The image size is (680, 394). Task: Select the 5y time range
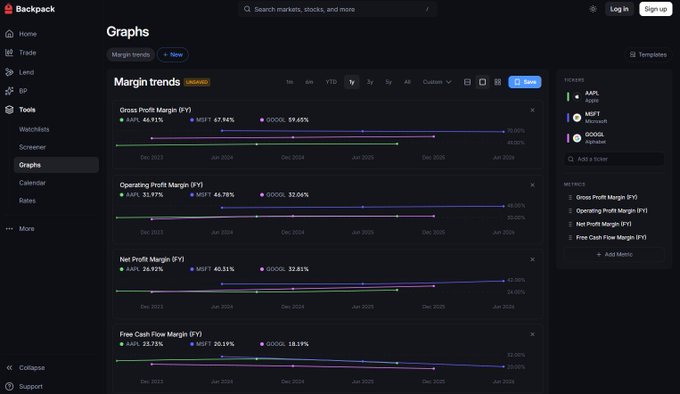389,82
